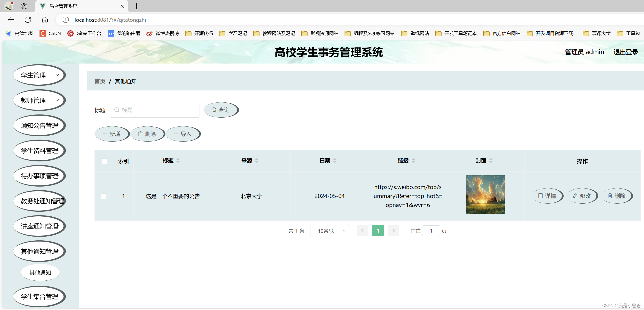Reload the page with refresh icon
The width and height of the screenshot is (644, 310).
(x=28, y=20)
